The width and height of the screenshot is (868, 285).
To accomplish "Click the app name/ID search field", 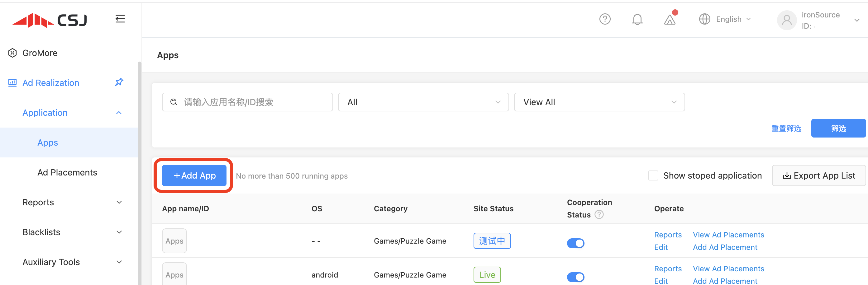I will [247, 102].
